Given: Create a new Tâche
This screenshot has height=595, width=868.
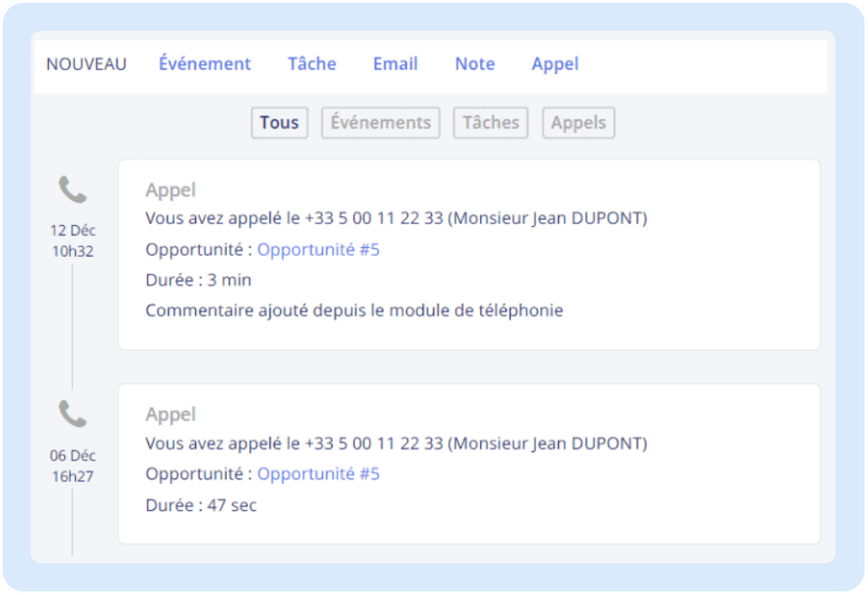Looking at the screenshot, I should (312, 64).
